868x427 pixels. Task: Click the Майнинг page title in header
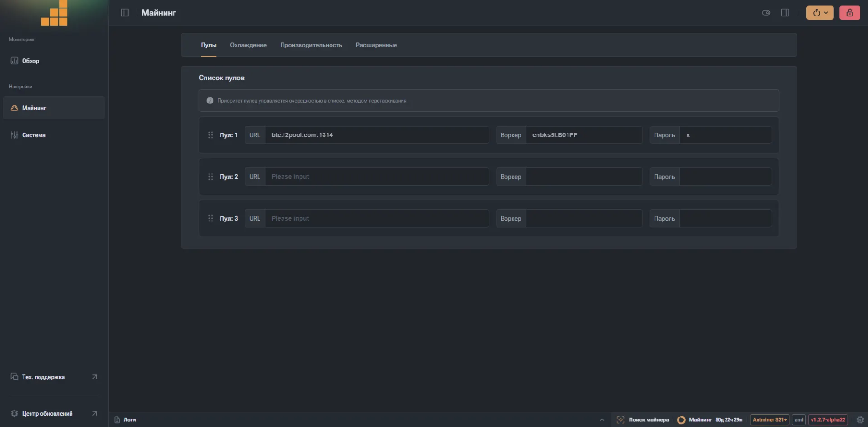[x=159, y=13]
